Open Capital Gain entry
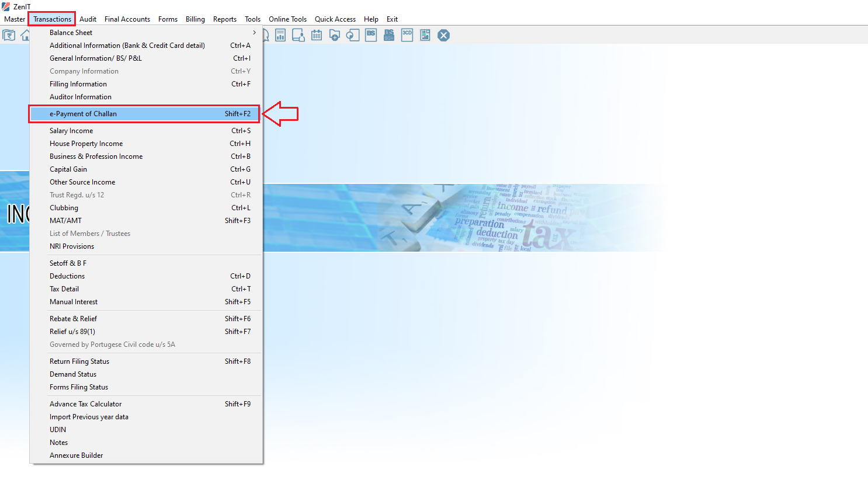868x494 pixels. 146,169
